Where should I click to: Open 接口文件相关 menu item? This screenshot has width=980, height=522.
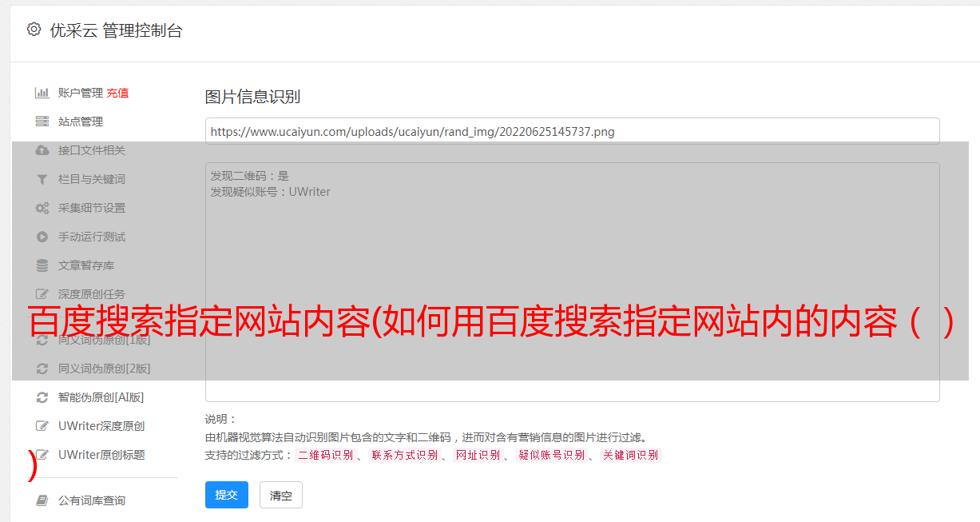pyautogui.click(x=92, y=150)
